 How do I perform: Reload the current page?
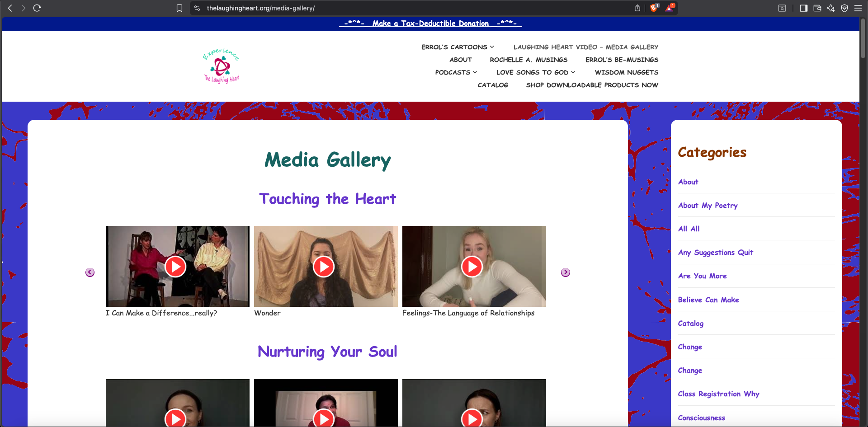pos(37,8)
